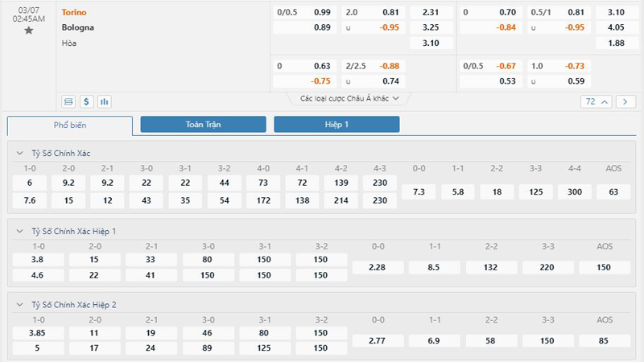Select first-half over 0.5/1 odds 0.81
The height and width of the screenshot is (362, 644).
pyautogui.click(x=559, y=12)
